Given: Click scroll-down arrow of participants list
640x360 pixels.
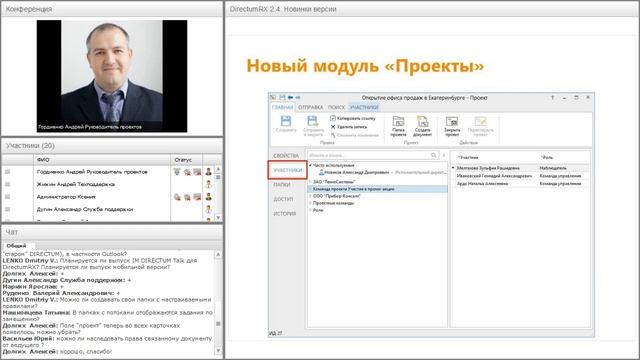Looking at the screenshot, I should (x=218, y=218).
